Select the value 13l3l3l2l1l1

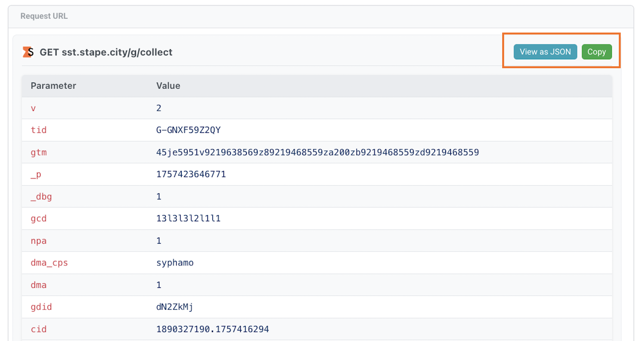[x=188, y=219]
